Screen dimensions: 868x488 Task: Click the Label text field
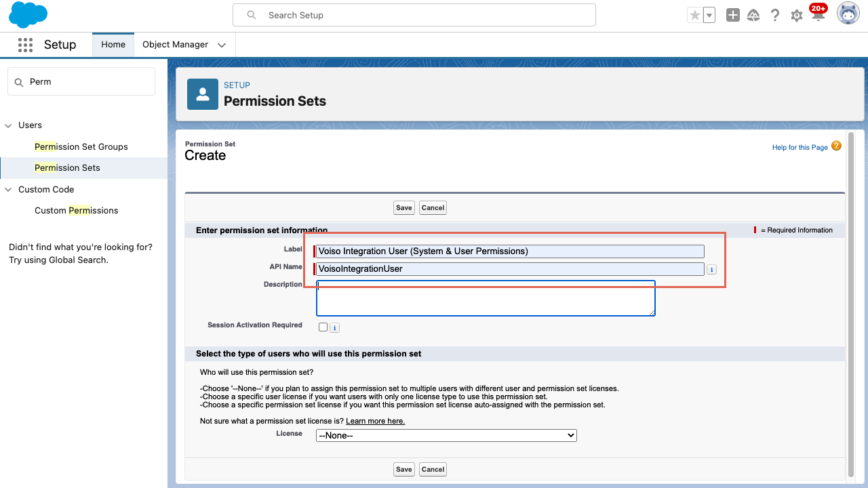pos(511,251)
